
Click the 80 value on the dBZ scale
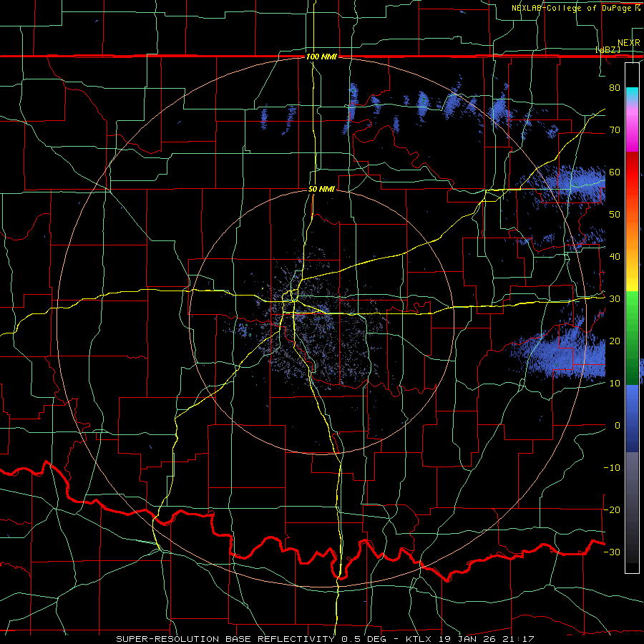tap(615, 87)
